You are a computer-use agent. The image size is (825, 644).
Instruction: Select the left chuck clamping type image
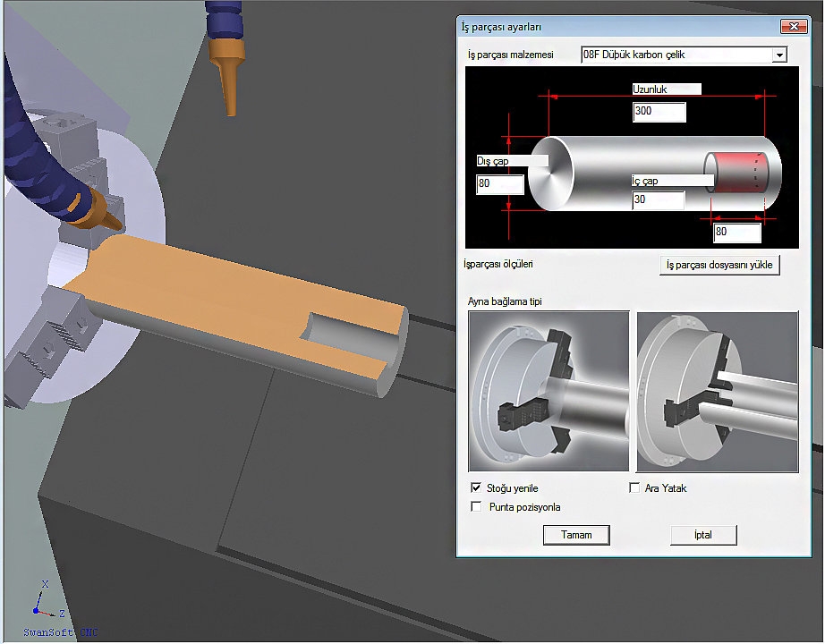tap(549, 392)
